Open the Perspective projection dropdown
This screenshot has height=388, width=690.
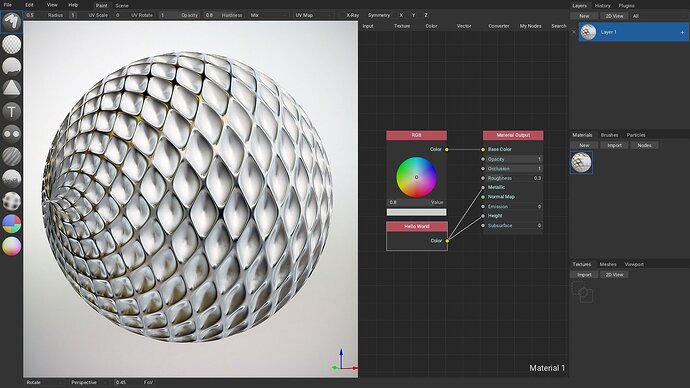pyautogui.click(x=88, y=382)
